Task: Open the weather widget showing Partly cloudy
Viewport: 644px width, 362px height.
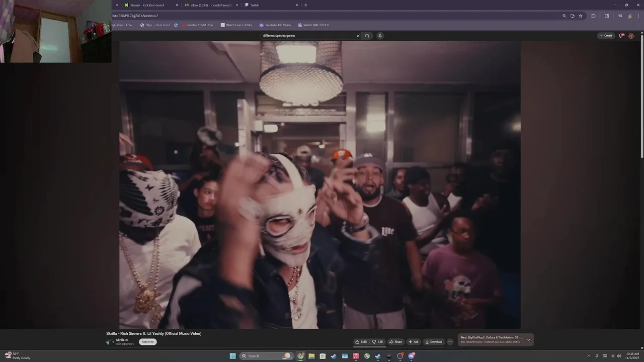Action: 18,356
